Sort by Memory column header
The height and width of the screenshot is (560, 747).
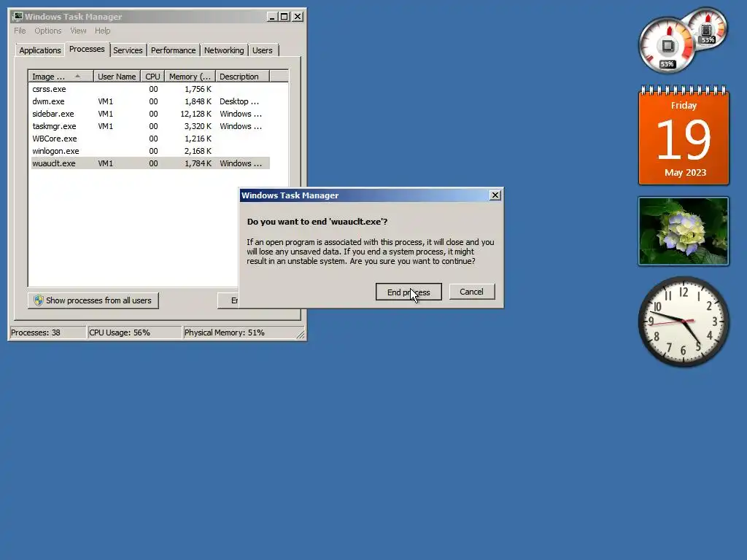[x=190, y=76]
